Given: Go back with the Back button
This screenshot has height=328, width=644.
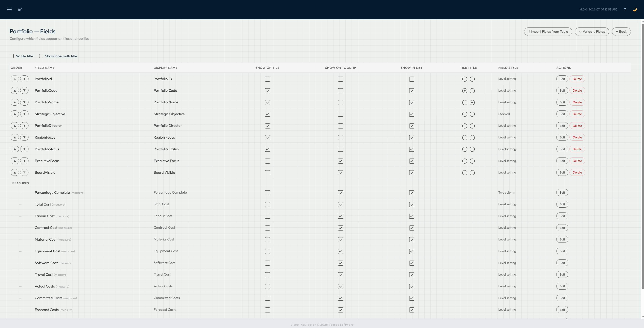Looking at the screenshot, I should (x=621, y=32).
